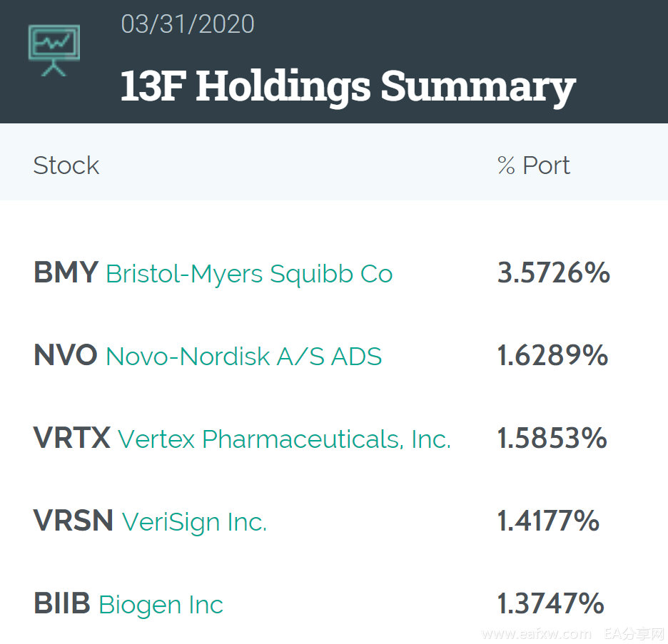The width and height of the screenshot is (668, 644).
Task: Select the NVO ticker symbol
Action: click(x=66, y=355)
